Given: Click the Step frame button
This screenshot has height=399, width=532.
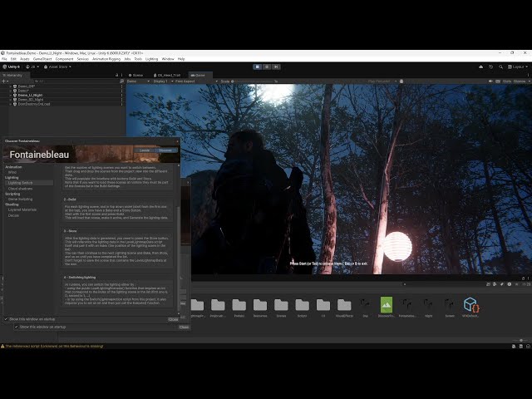Looking at the screenshot, I should tap(276, 66).
